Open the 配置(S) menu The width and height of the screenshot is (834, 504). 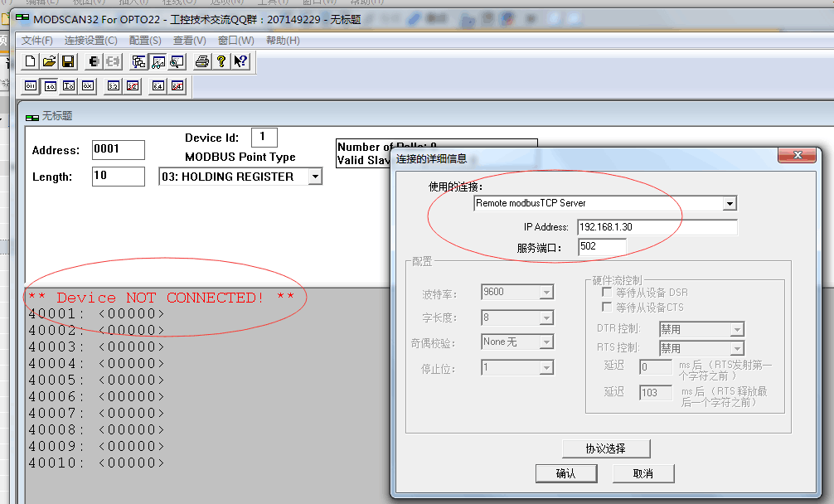pos(145,41)
